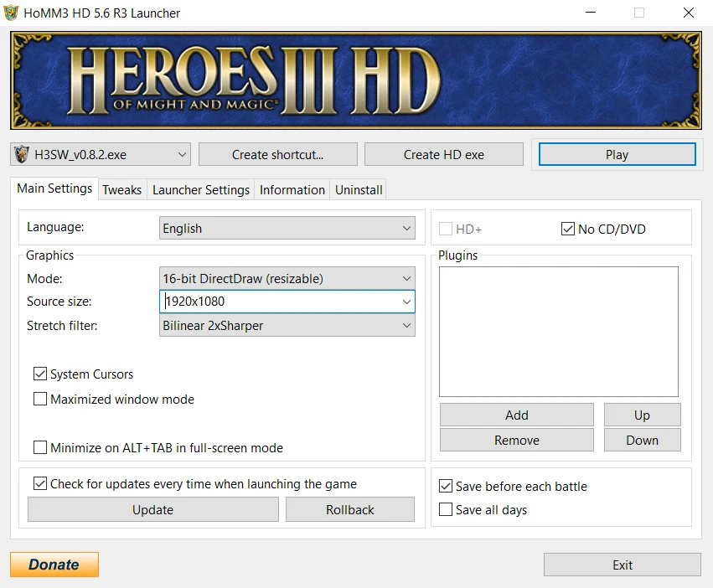Uncheck System Cursors
The width and height of the screenshot is (713, 588).
(x=39, y=374)
